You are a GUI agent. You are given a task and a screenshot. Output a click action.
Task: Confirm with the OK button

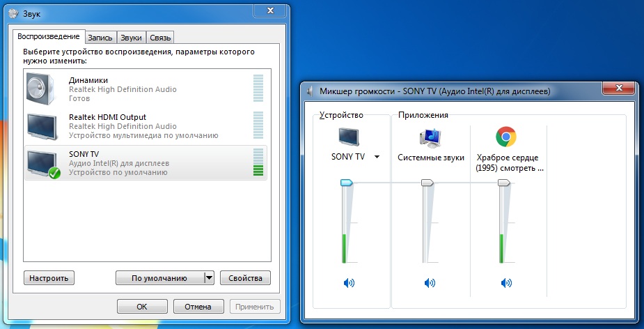(x=142, y=307)
